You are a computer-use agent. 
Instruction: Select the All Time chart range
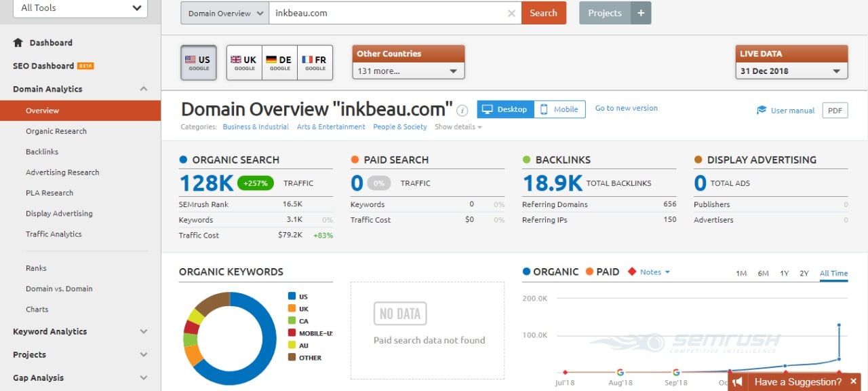coord(833,274)
